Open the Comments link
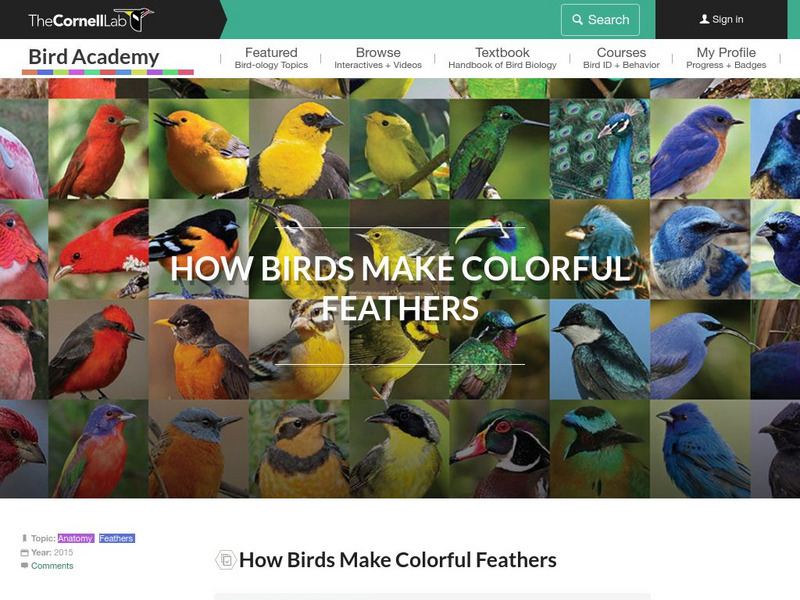The width and height of the screenshot is (800, 600). pos(52,565)
